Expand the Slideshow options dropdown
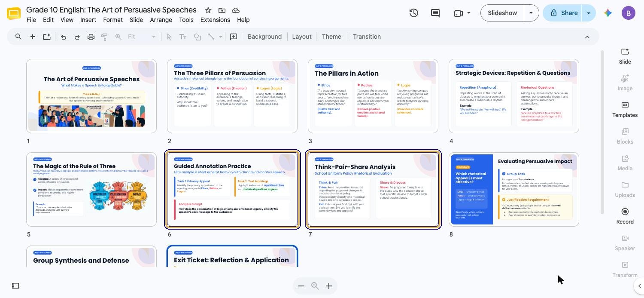This screenshot has width=644, height=298. tap(531, 13)
